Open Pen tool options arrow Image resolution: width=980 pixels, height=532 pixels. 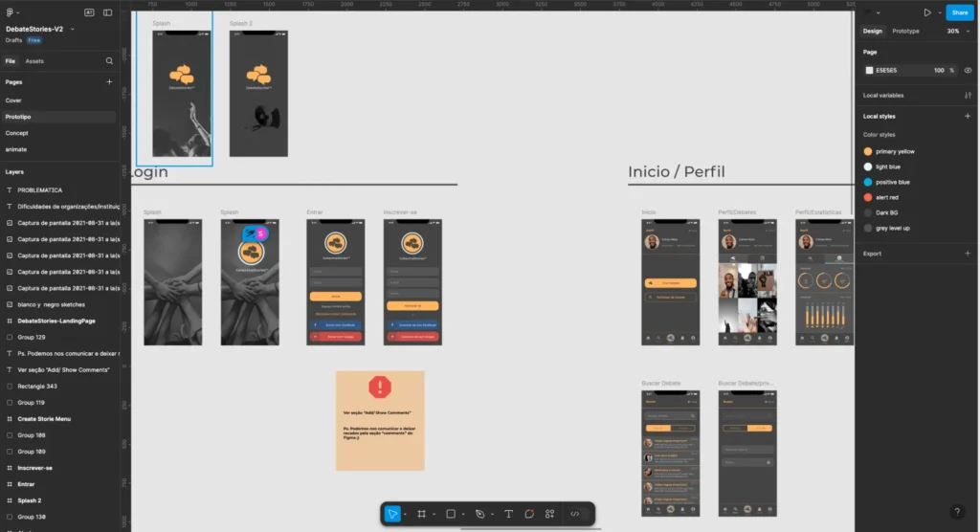click(492, 515)
